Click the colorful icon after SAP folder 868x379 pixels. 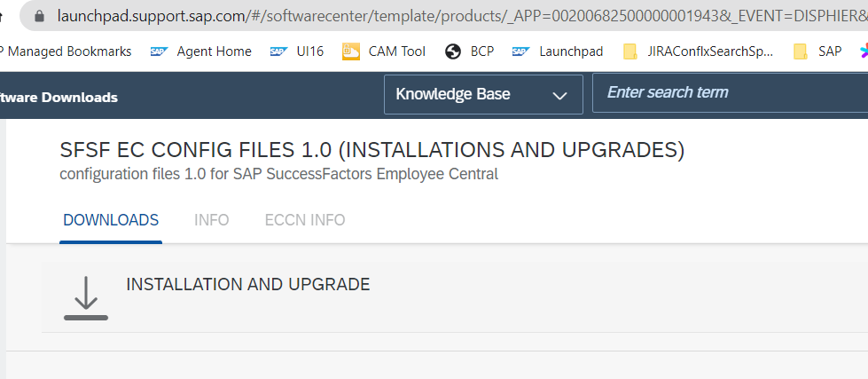[864, 51]
